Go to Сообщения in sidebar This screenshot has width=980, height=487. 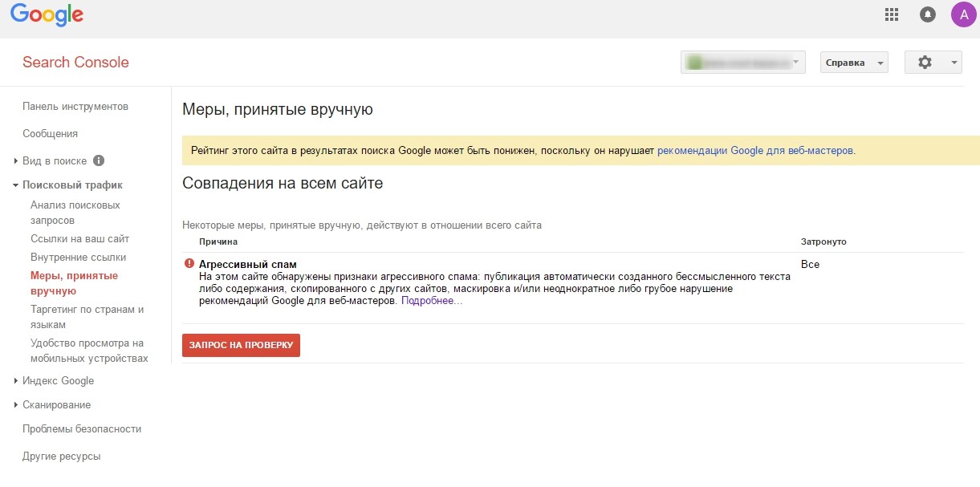pyautogui.click(x=50, y=134)
